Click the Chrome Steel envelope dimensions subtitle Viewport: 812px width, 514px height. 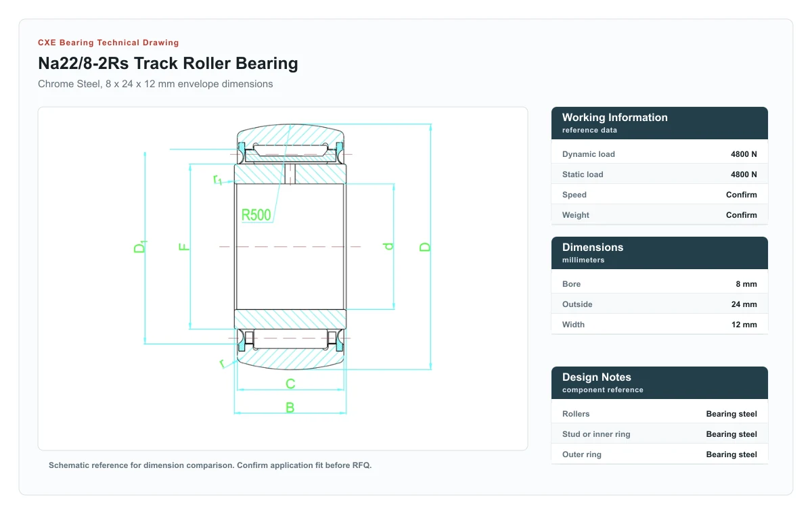click(x=156, y=84)
